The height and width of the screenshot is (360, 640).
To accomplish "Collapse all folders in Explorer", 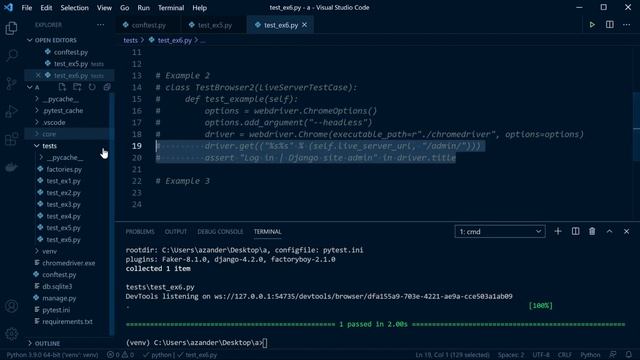I will pyautogui.click(x=107, y=87).
